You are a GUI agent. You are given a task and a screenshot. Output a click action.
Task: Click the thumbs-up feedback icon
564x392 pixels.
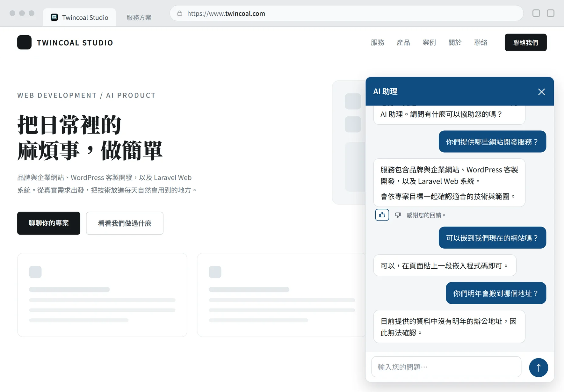click(x=382, y=215)
